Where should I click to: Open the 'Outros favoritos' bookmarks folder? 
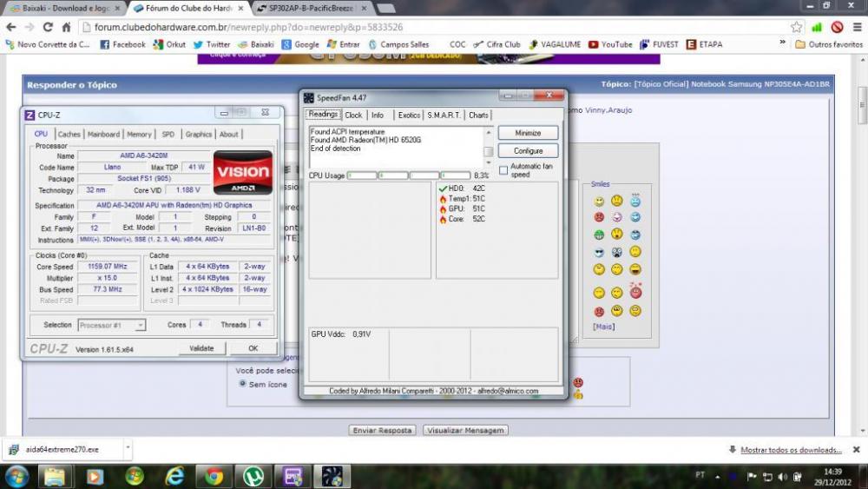[829, 44]
